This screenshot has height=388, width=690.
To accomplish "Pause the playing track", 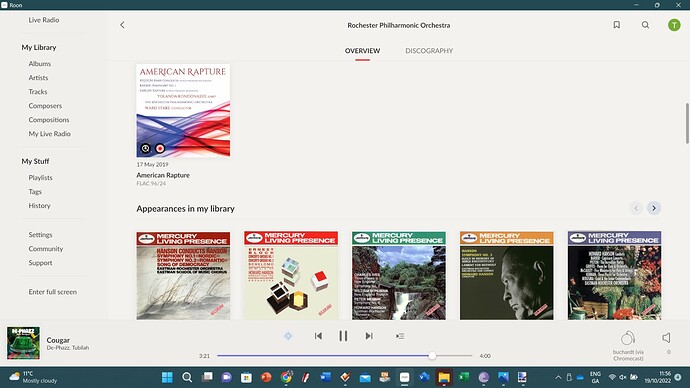I will click(343, 336).
